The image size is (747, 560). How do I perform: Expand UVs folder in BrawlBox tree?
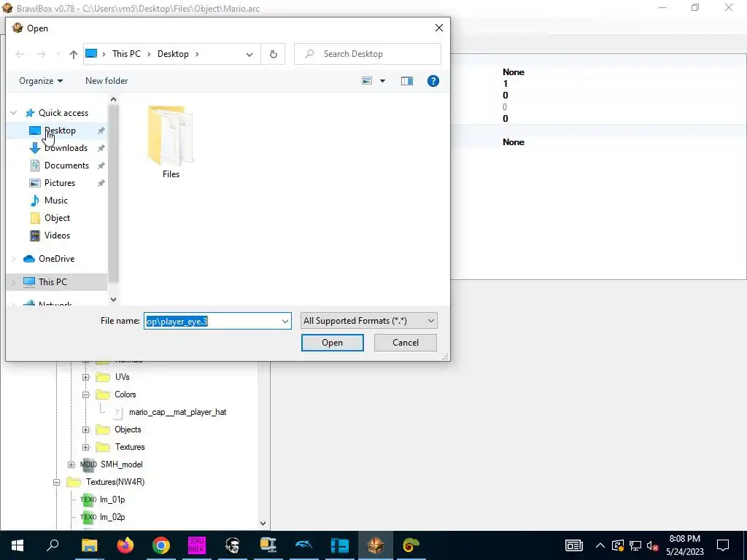(x=86, y=377)
